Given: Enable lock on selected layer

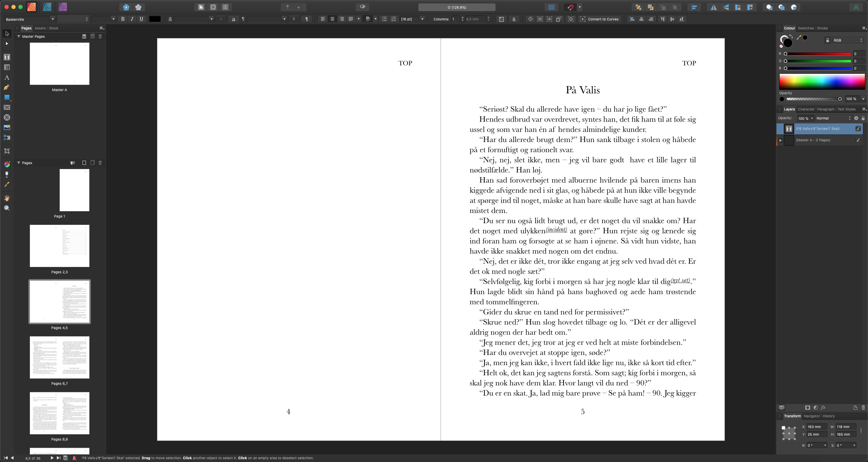Looking at the screenshot, I should click(863, 118).
